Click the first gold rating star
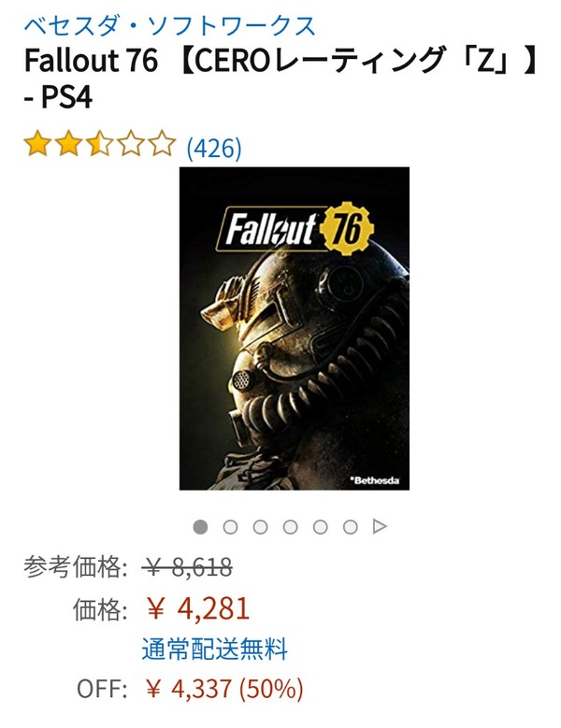The width and height of the screenshot is (561, 728). pyautogui.click(x=37, y=144)
